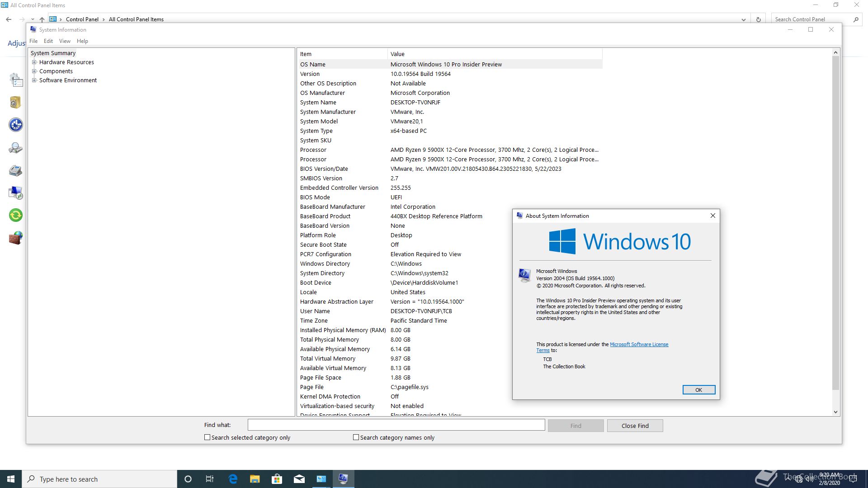
Task: Click the Close Find button
Action: point(635,426)
